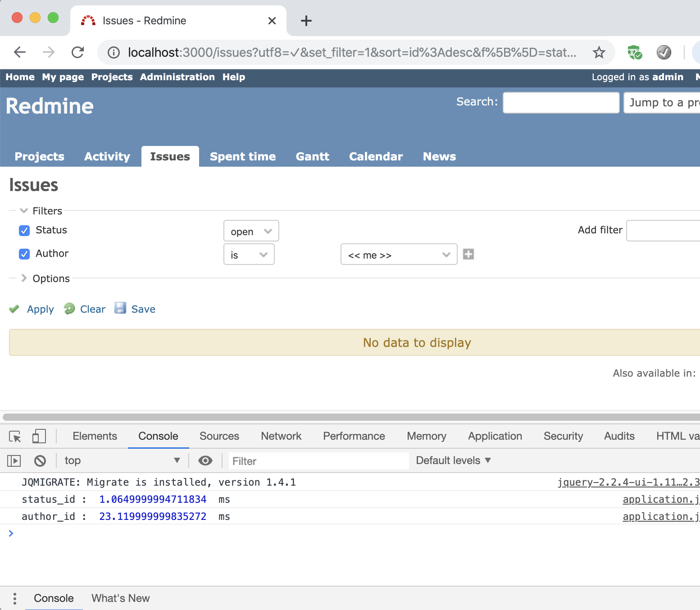Open the Jump to a project dropdown
This screenshot has width=700, height=610.
click(x=662, y=103)
